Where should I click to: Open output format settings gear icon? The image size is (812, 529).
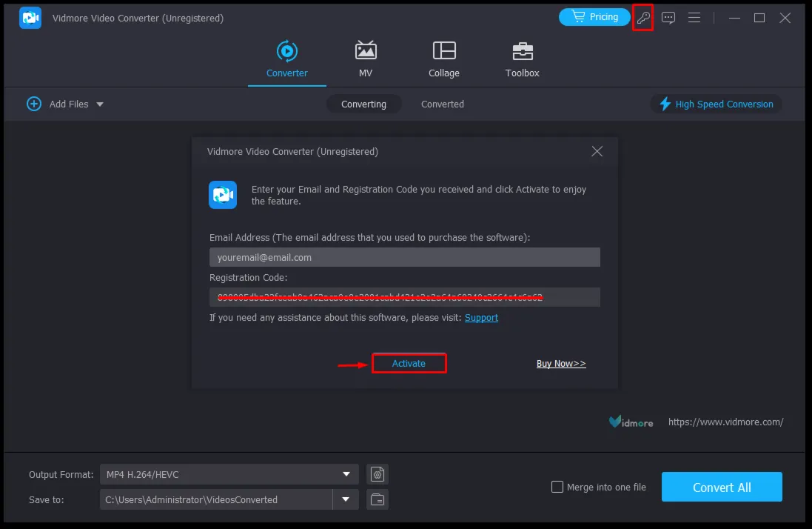tap(378, 474)
